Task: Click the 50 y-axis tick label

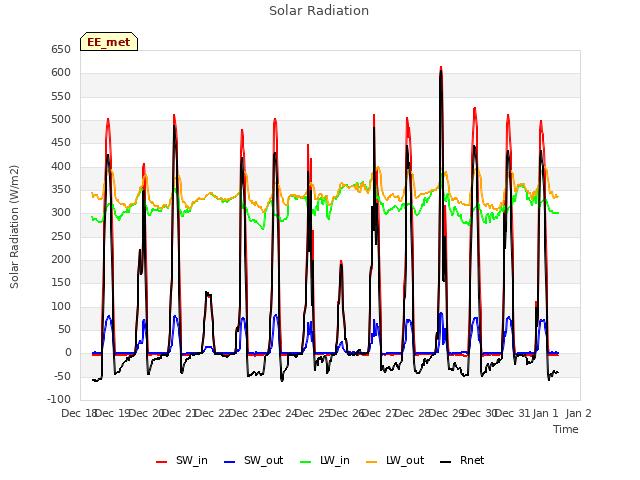Action: [x=64, y=329]
